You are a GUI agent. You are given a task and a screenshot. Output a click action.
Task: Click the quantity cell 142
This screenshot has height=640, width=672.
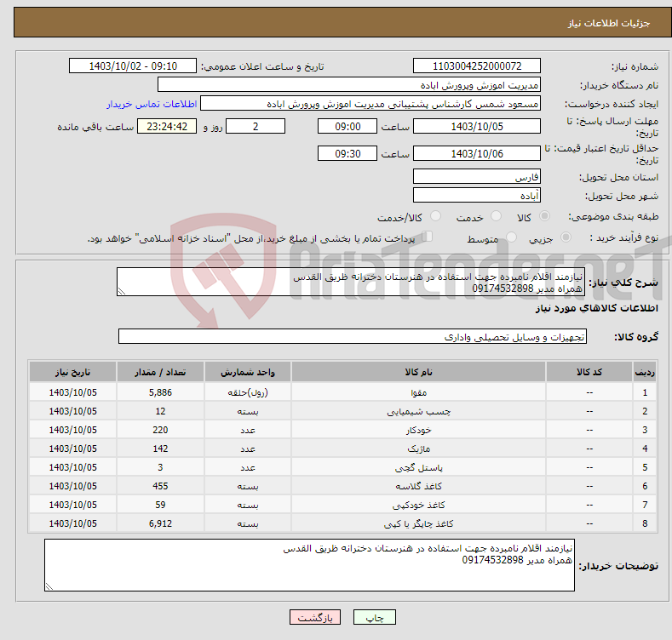click(x=160, y=449)
